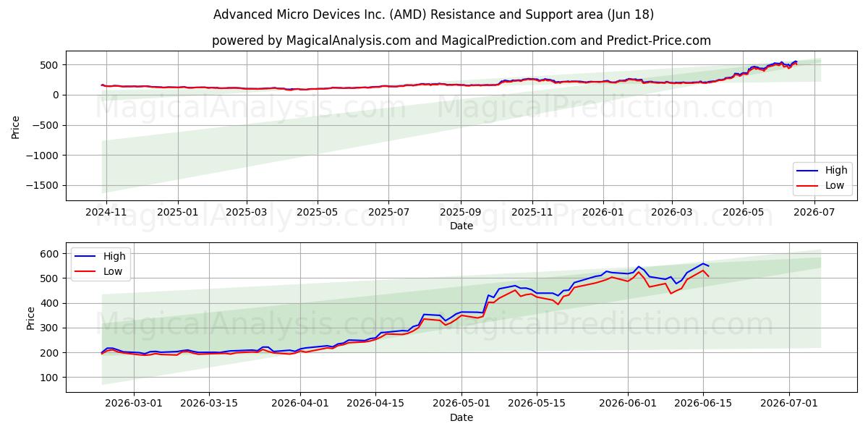Click the '2025-05' date tick label

pos(318,212)
